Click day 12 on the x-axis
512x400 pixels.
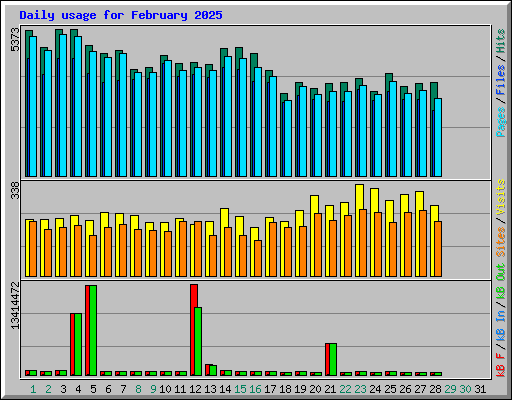point(195,389)
